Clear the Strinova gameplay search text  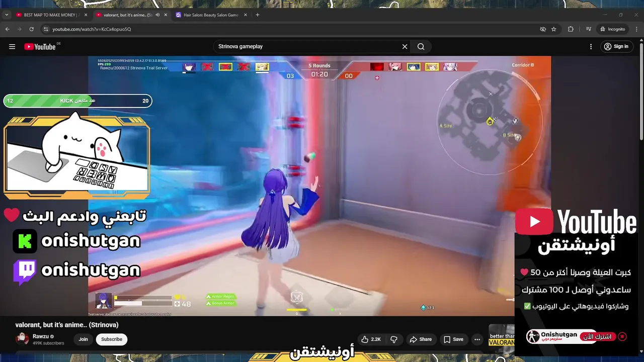405,47
